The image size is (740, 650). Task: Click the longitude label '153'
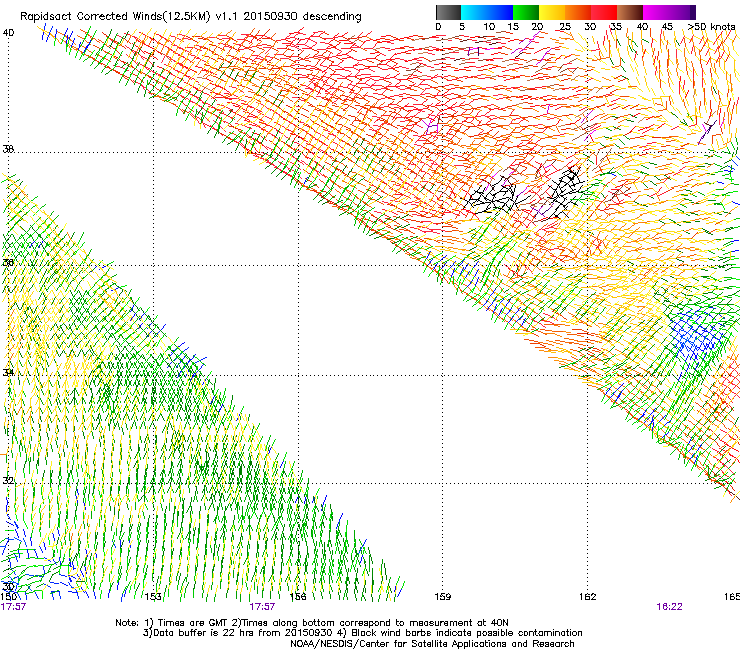153,597
